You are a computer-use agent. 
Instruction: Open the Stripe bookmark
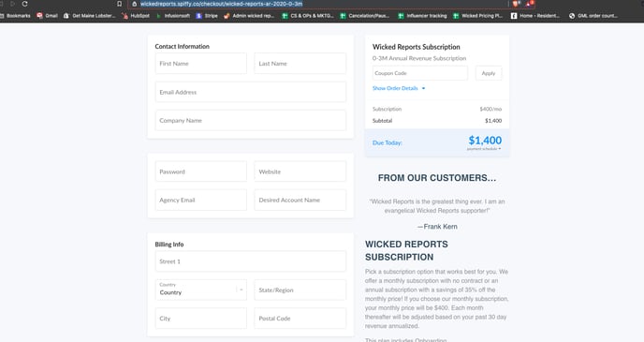pos(207,16)
